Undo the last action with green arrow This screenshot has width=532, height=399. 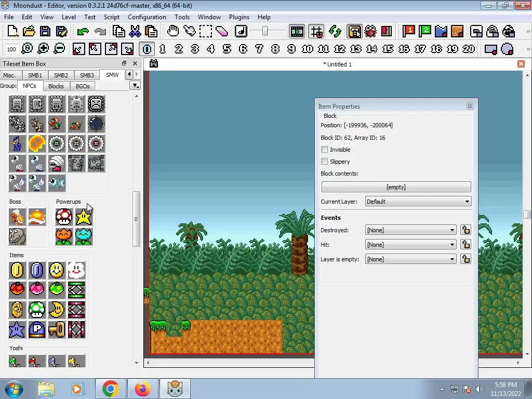[x=83, y=31]
